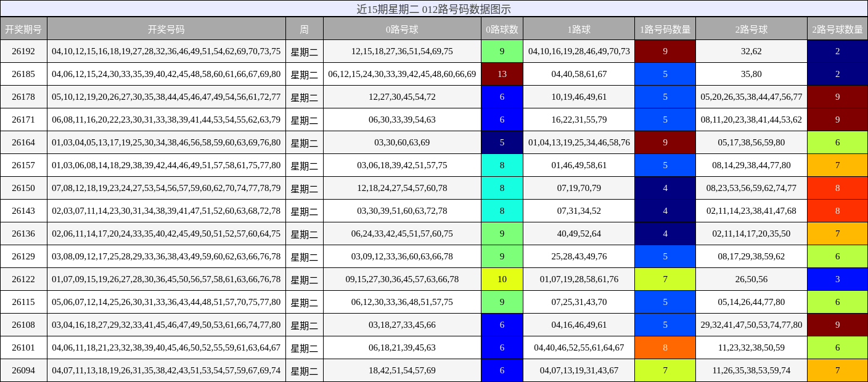Select draw number 26157
Image resolution: width=868 pixels, height=382 pixels.
[x=23, y=165]
